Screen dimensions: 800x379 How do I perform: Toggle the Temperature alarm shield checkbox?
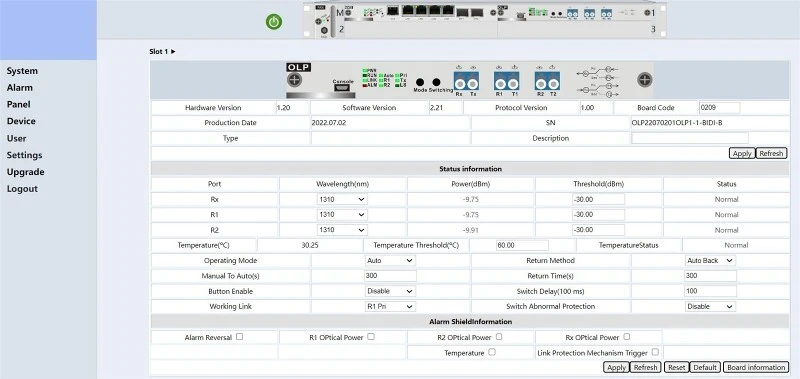click(x=492, y=352)
